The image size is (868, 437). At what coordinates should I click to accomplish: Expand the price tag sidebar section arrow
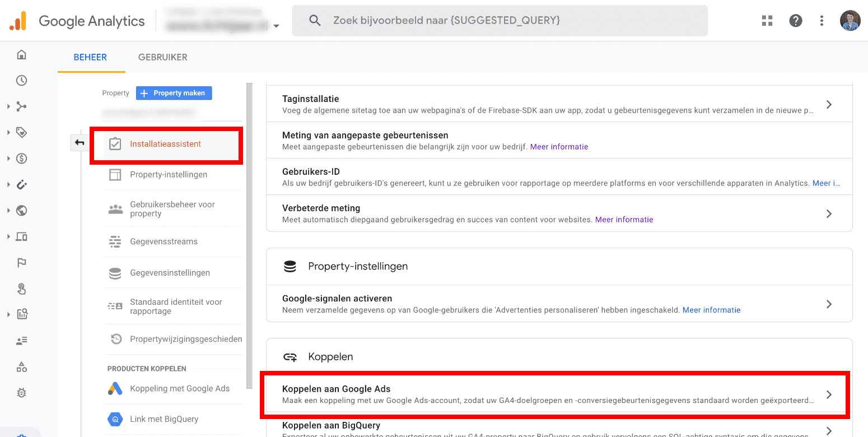point(8,133)
